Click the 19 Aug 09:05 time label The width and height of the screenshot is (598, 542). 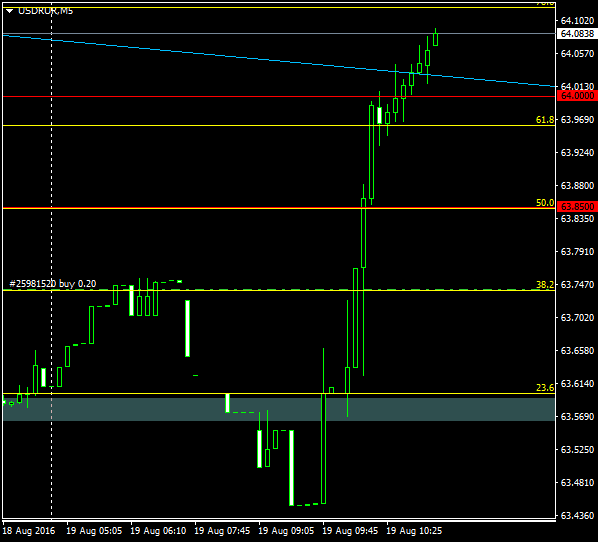click(x=286, y=531)
